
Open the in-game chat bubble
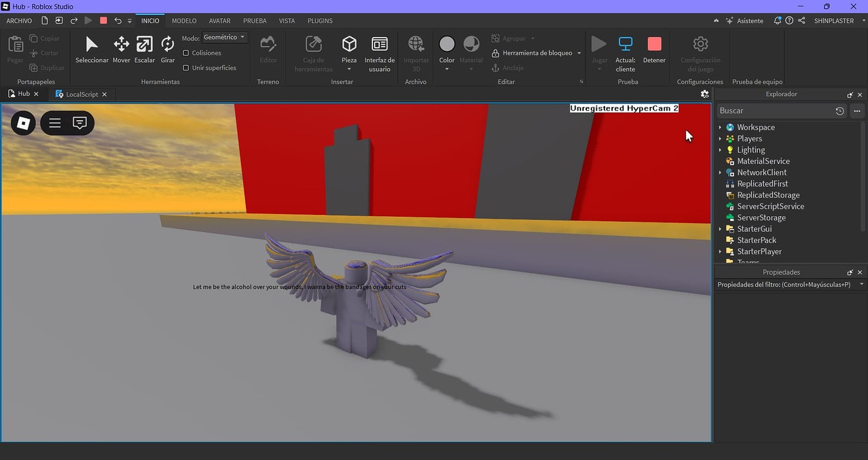[x=80, y=123]
